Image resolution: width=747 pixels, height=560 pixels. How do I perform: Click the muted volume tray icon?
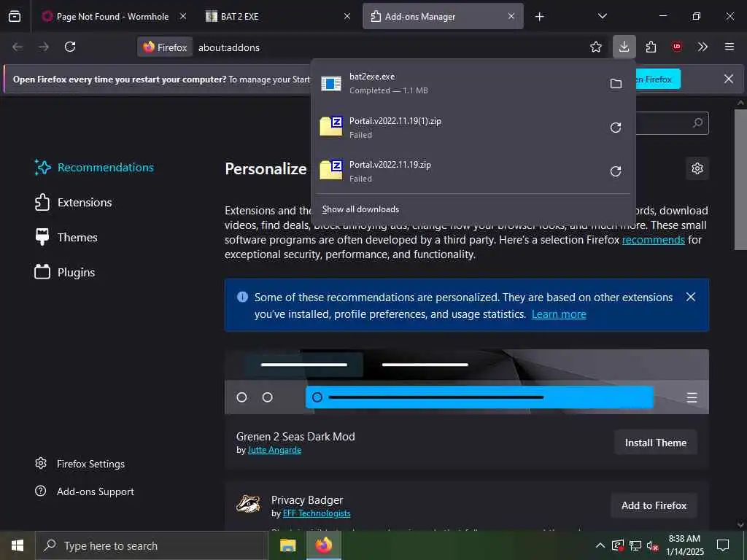click(x=652, y=545)
